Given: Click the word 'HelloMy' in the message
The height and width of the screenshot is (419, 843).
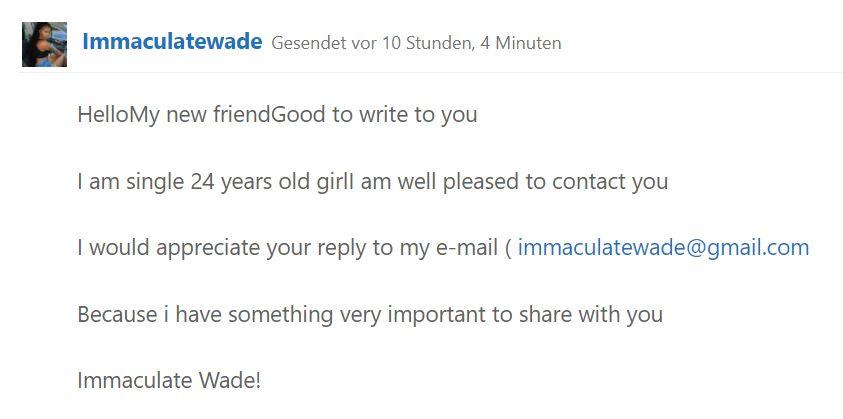Looking at the screenshot, I should [119, 115].
